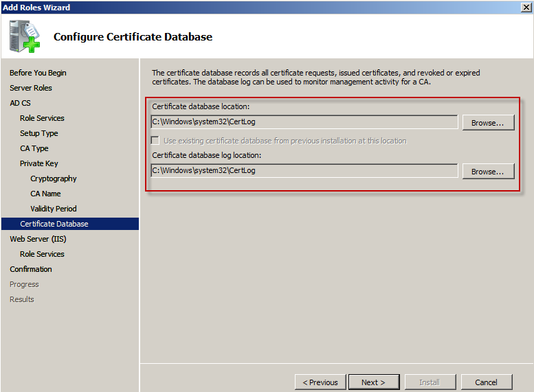Close the Add Roles Wizard window

(526, 7)
